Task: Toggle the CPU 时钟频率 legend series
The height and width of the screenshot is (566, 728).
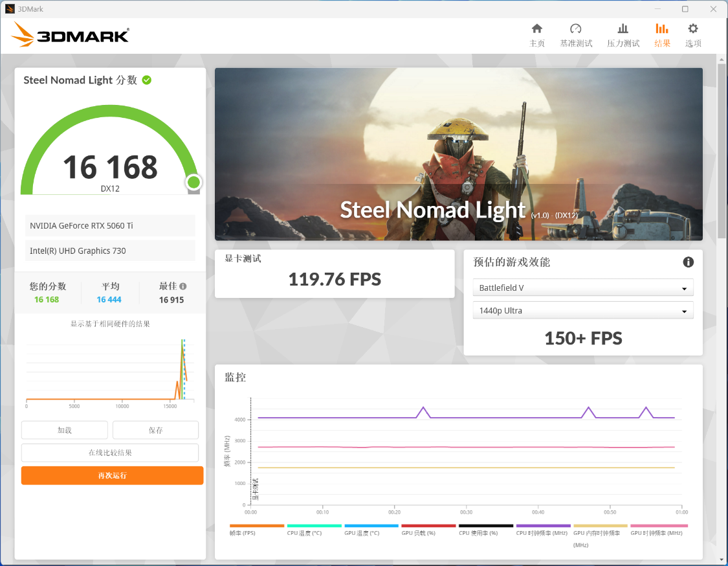Action: [543, 530]
